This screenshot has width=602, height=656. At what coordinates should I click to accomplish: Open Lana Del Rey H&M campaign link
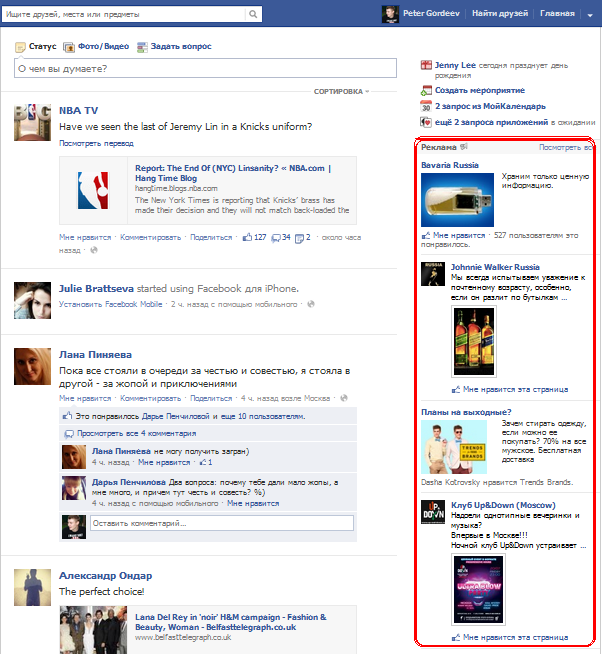(231, 622)
